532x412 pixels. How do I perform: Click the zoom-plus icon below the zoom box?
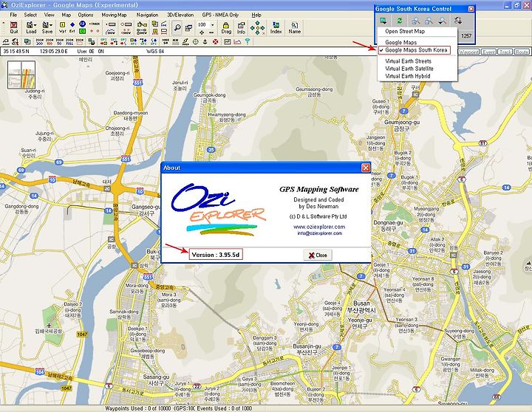pyautogui.click(x=202, y=32)
